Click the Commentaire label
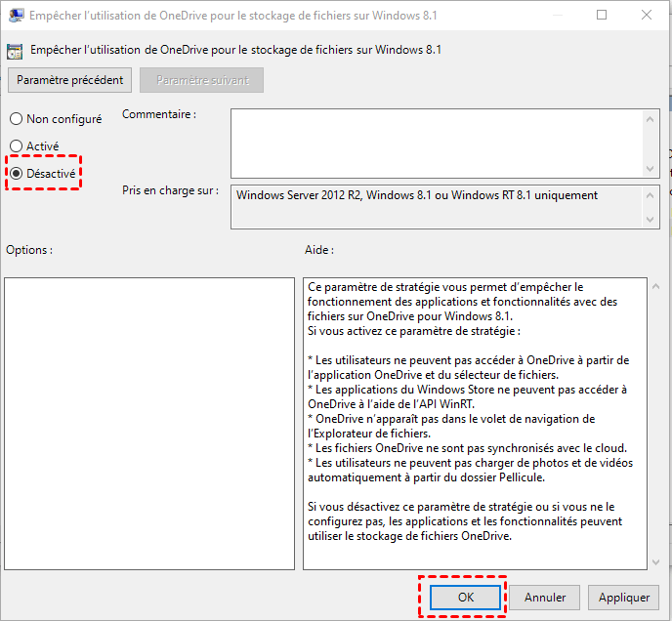This screenshot has height=621, width=672. 159,114
